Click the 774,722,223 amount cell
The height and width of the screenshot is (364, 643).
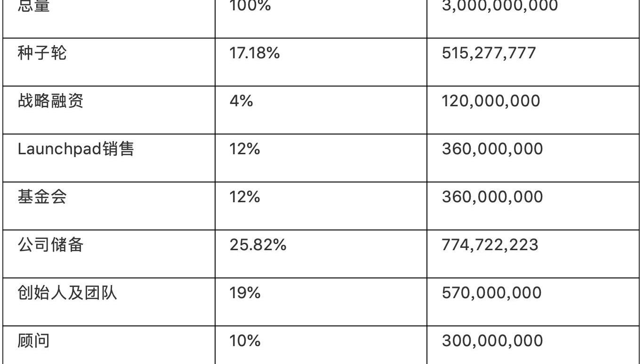[x=490, y=245]
